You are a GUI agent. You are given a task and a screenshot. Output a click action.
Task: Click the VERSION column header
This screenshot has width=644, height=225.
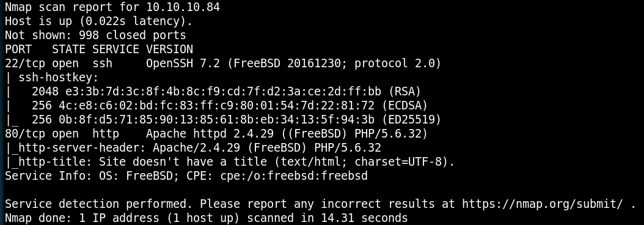pyautogui.click(x=170, y=50)
